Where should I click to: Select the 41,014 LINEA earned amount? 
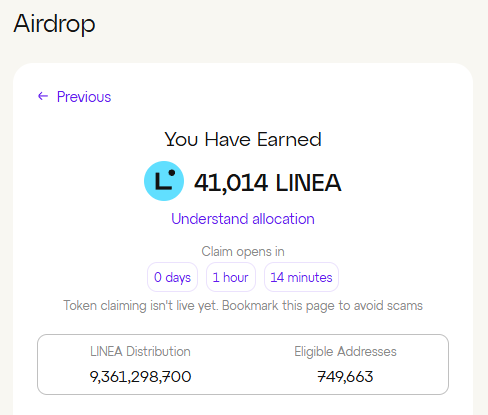coord(268,183)
